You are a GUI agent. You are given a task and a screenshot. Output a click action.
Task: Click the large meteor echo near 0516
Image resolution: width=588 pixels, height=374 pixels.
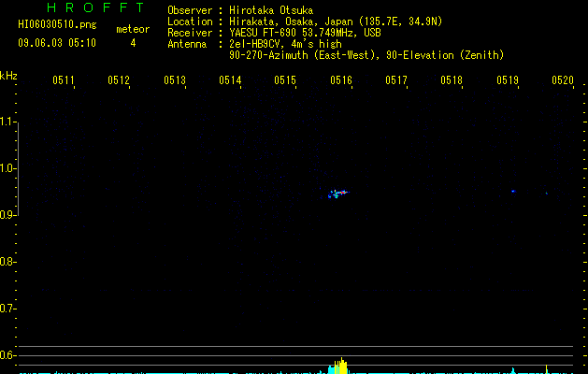click(x=337, y=194)
